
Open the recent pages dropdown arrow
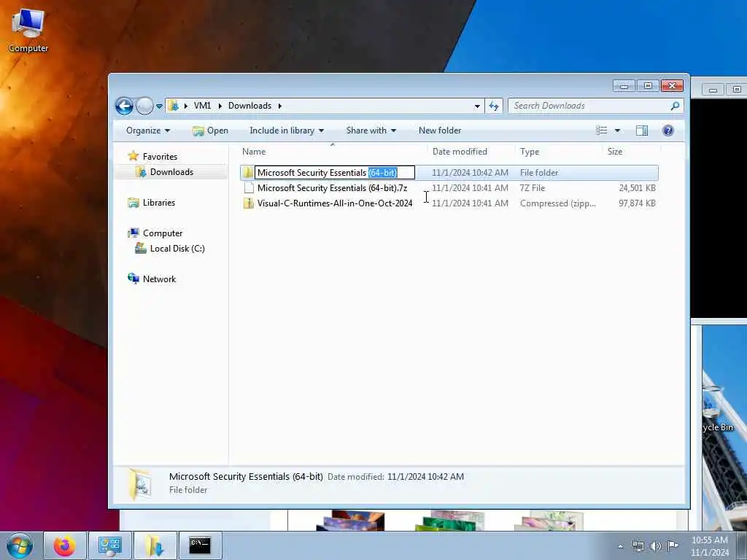159,106
